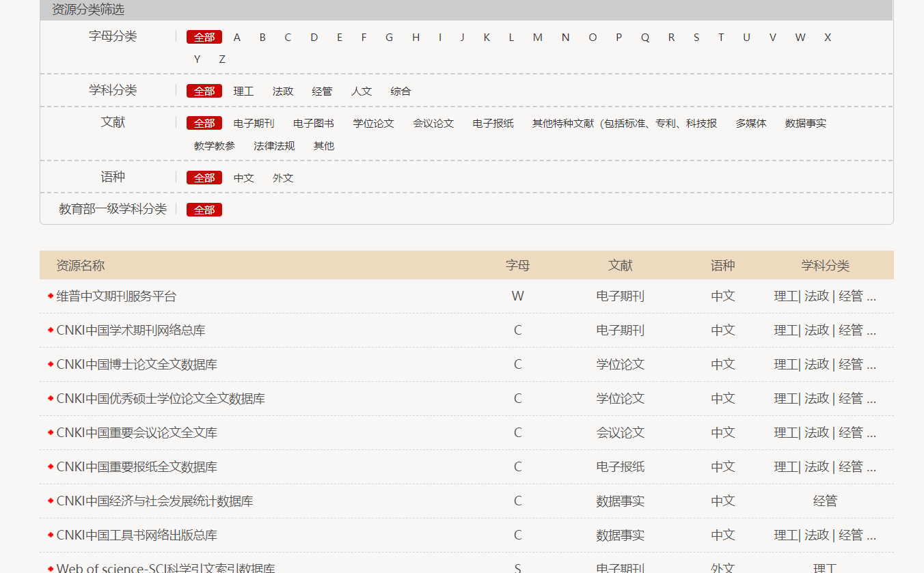Filter document type by 法律法规
Viewport: 924px width, 573px height.
(x=274, y=145)
